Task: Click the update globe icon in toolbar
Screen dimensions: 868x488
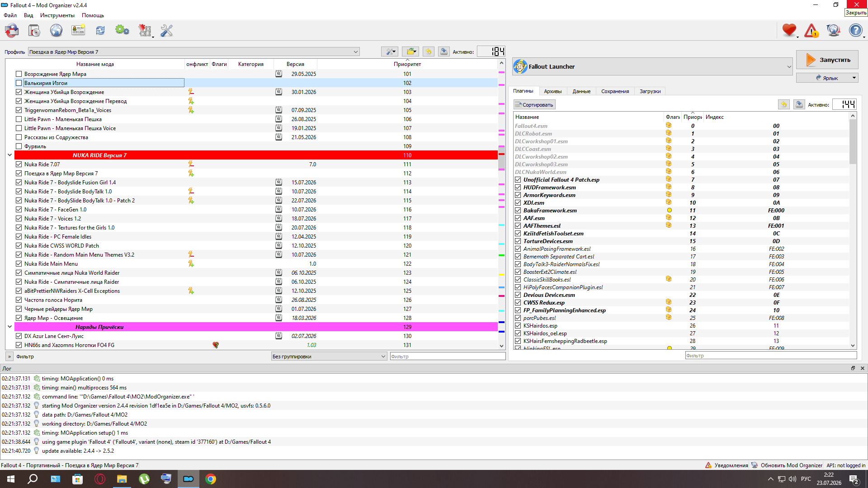Action: tap(833, 31)
